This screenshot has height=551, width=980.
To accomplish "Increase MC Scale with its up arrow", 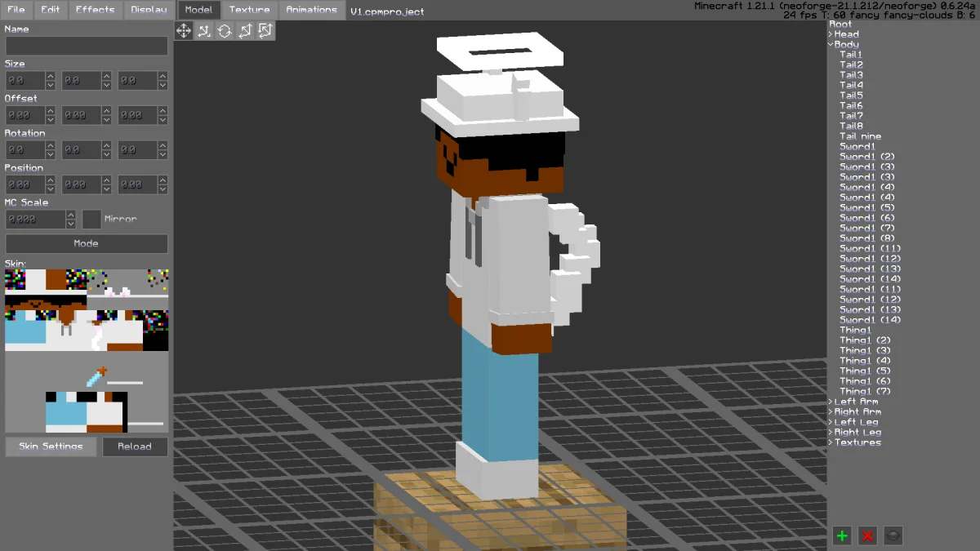I will [x=71, y=216].
